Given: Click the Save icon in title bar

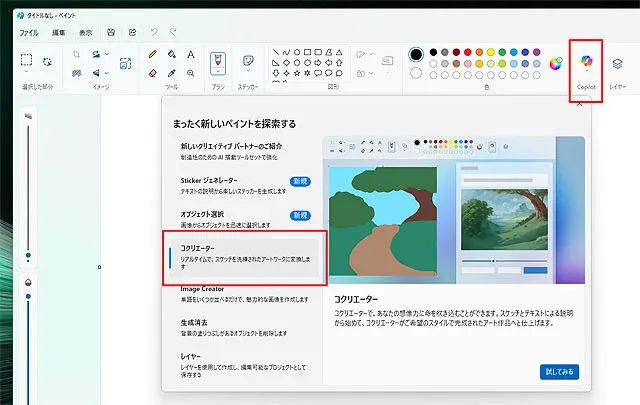Looking at the screenshot, I should pyautogui.click(x=110, y=32).
